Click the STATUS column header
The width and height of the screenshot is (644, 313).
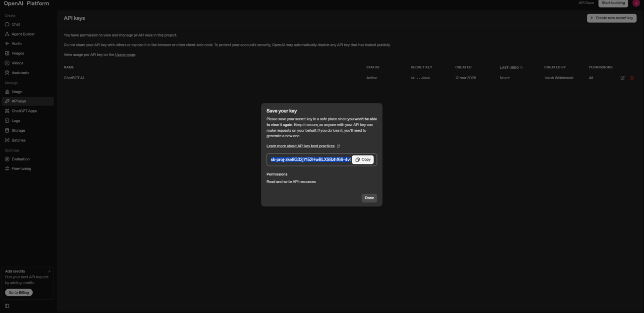(x=373, y=67)
